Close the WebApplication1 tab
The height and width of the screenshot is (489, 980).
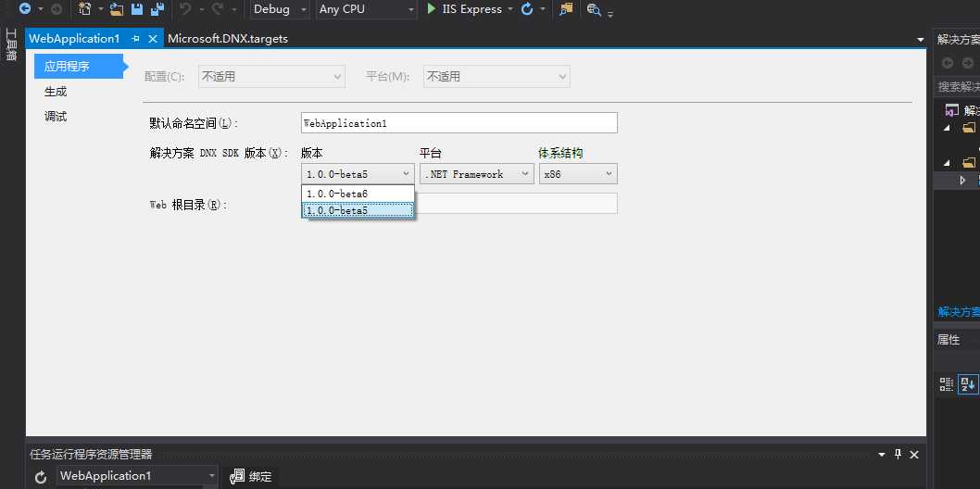tap(153, 39)
